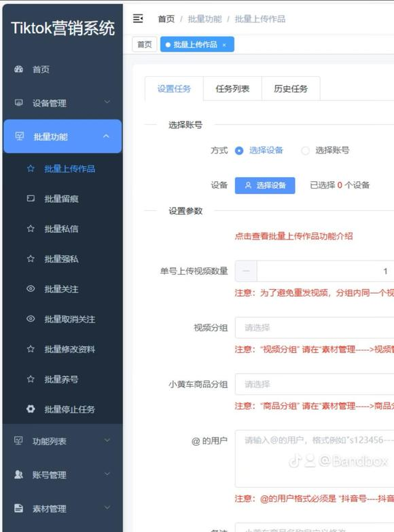This screenshot has height=532, width=394.
Task: Click the document icon beside 素材管理
Action: pos(19,508)
